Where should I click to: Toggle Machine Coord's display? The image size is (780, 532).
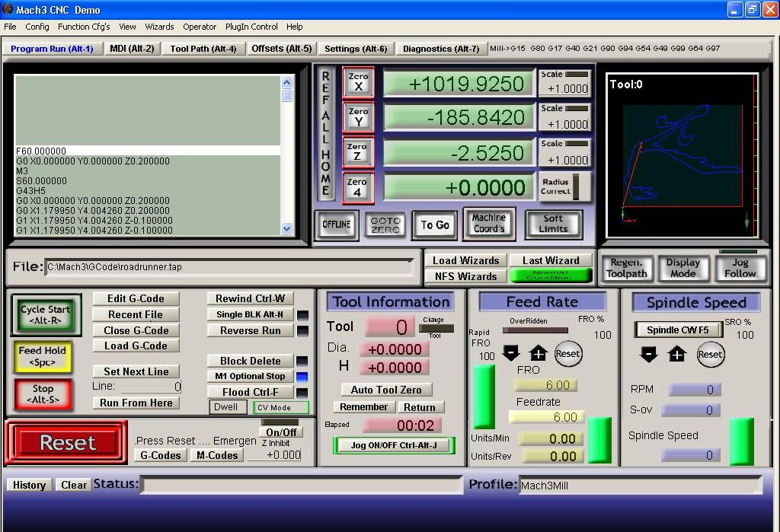coord(488,224)
